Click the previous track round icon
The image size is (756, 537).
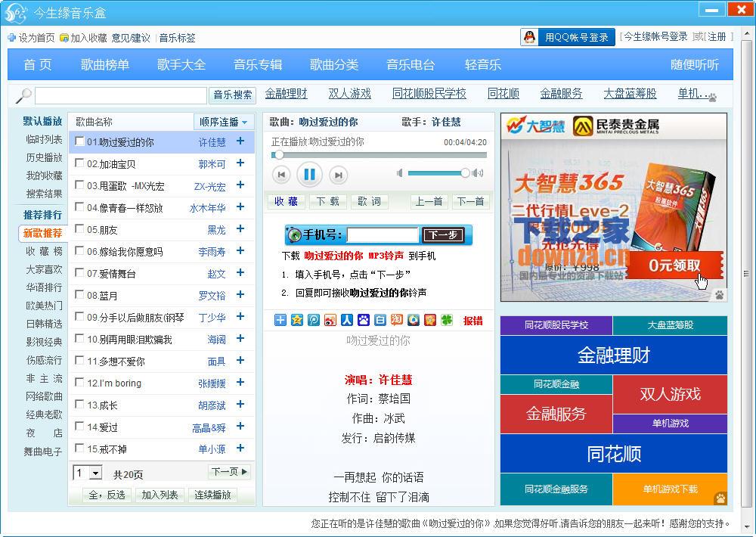point(281,175)
